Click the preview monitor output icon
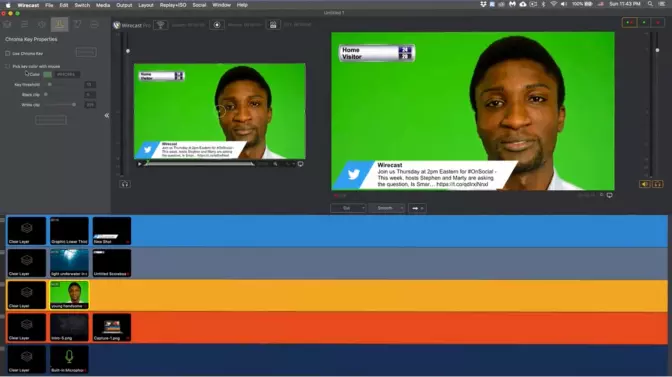The width and height of the screenshot is (672, 377). click(300, 164)
